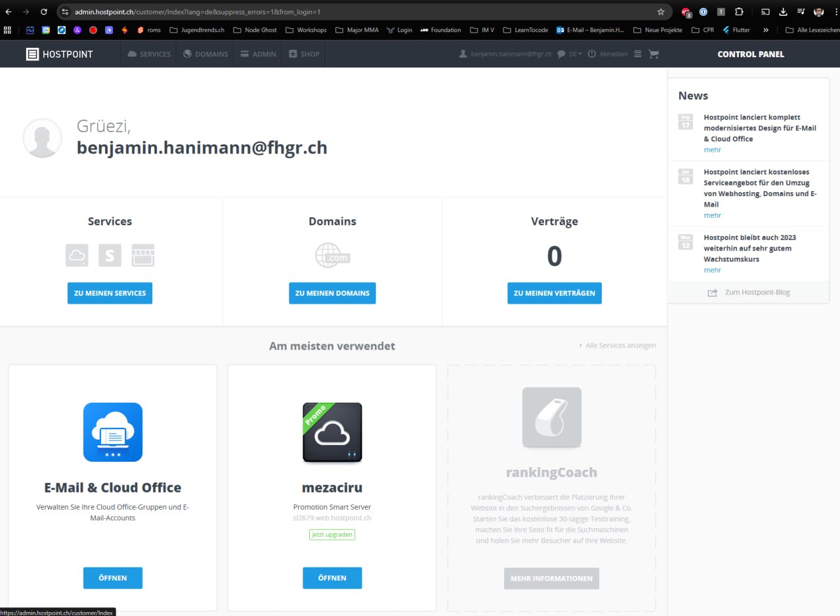Click Alle Services anzeigen link
Image resolution: width=840 pixels, height=616 pixels.
(617, 346)
